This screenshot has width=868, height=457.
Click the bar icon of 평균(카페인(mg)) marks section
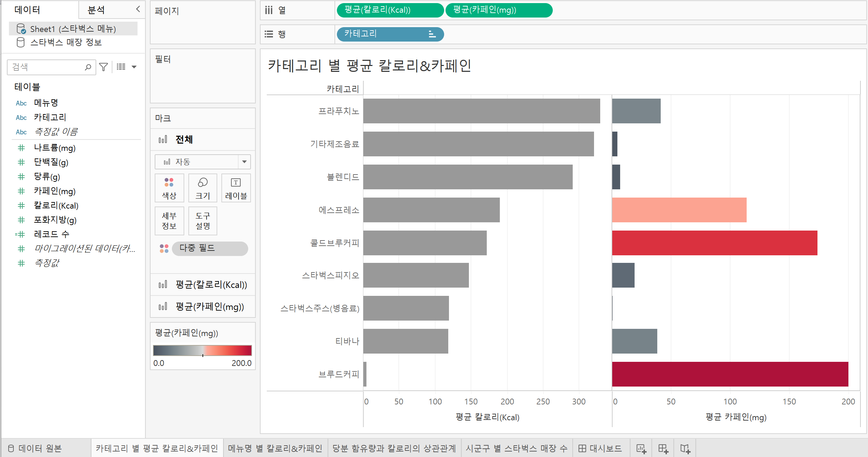(x=163, y=306)
